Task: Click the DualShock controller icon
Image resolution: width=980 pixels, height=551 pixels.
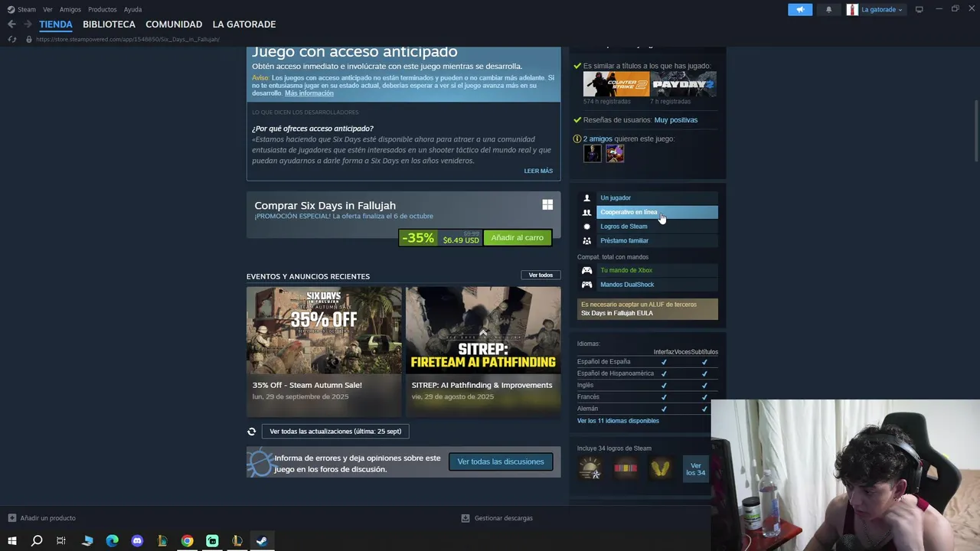Action: click(586, 285)
